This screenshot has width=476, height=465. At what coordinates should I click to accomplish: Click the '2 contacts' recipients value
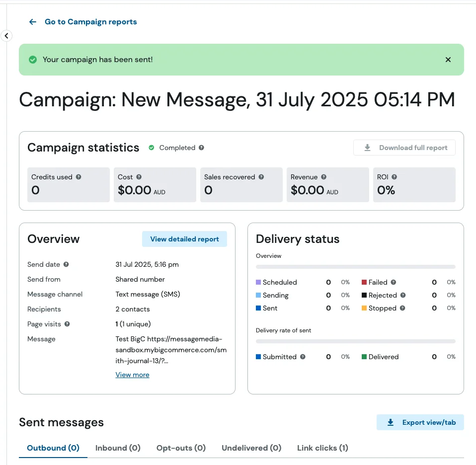point(133,310)
